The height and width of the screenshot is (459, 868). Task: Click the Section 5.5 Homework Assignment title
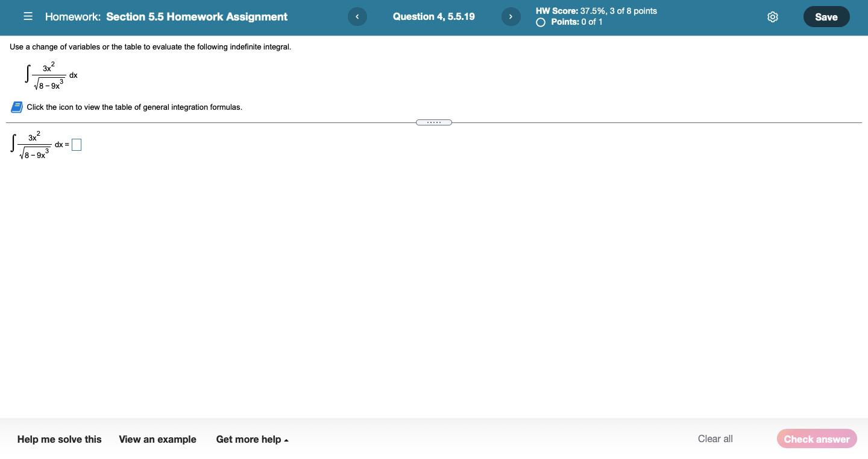click(197, 16)
